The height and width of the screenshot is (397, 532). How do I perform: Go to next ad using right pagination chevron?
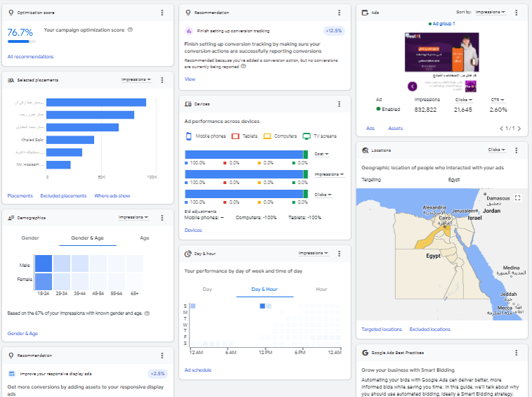(x=519, y=129)
